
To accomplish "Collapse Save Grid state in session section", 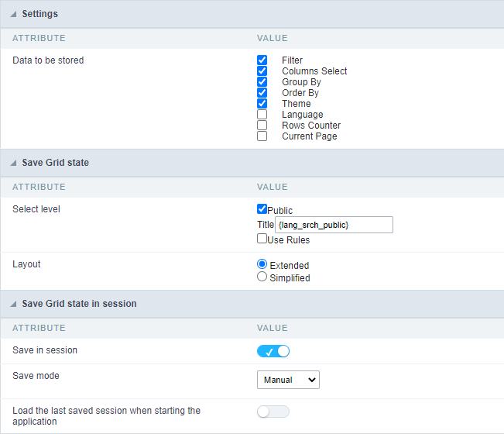I will 14,304.
